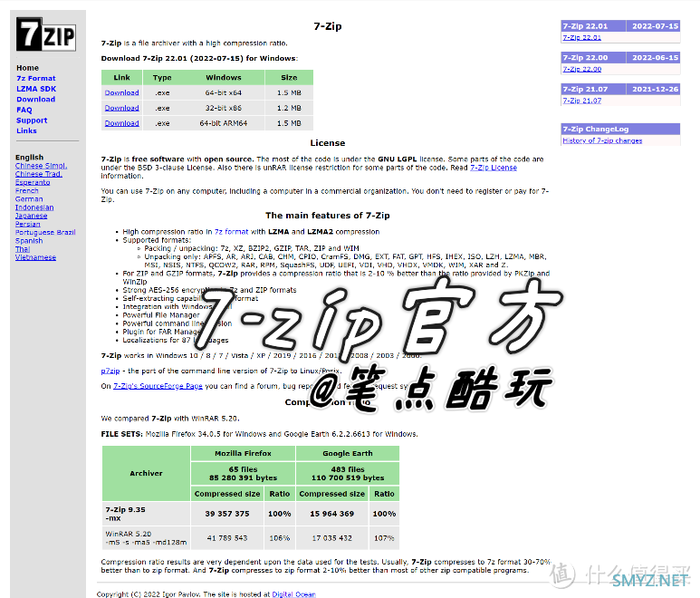The image size is (700, 598).
Task: Switch language to French
Action: (x=27, y=190)
